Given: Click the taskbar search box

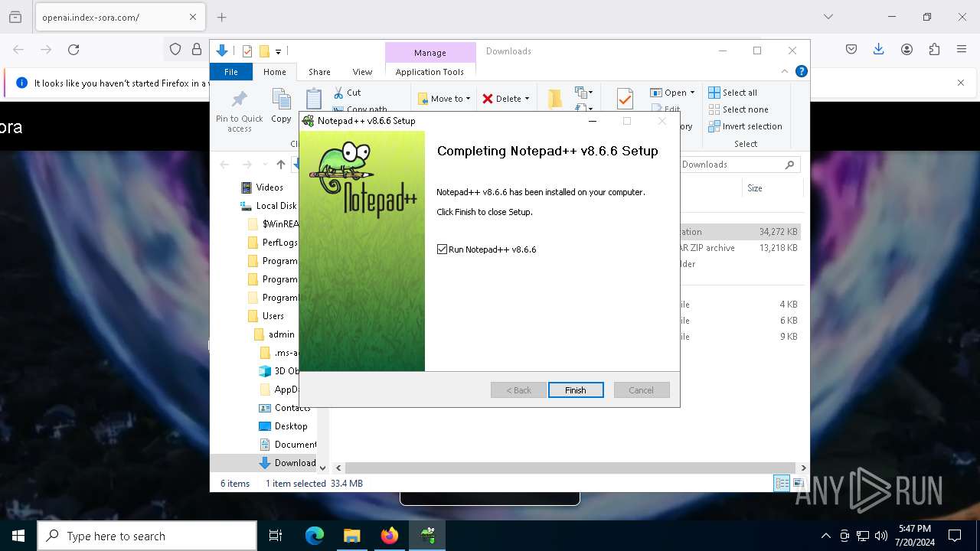Looking at the screenshot, I should (x=147, y=536).
